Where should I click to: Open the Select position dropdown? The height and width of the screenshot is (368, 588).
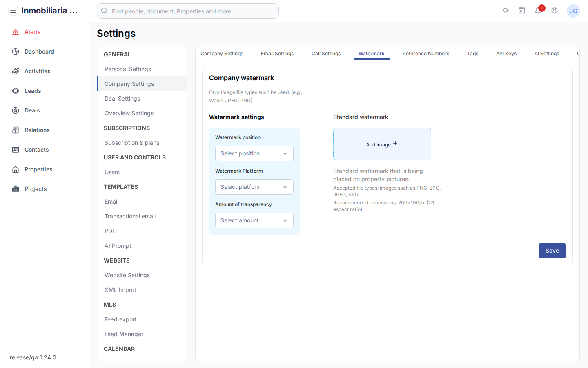(254, 153)
